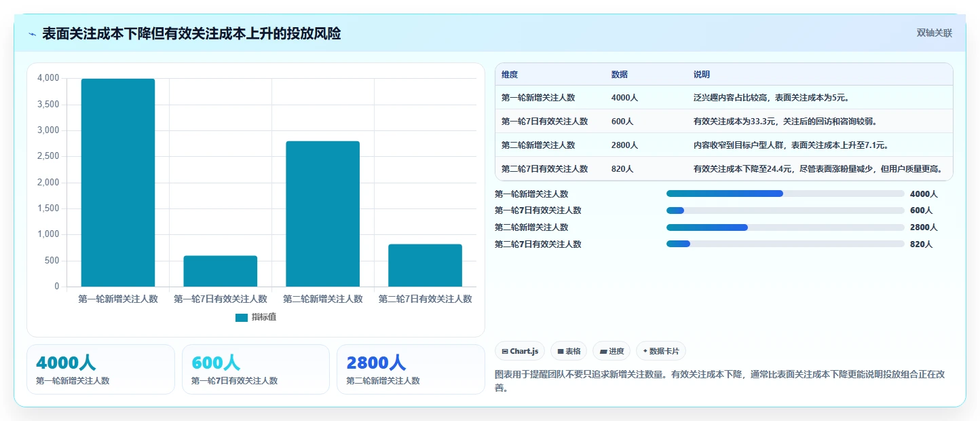Screen dimensions: 980x421
Task: Click the Chart.js tag chip
Action: 520,351
